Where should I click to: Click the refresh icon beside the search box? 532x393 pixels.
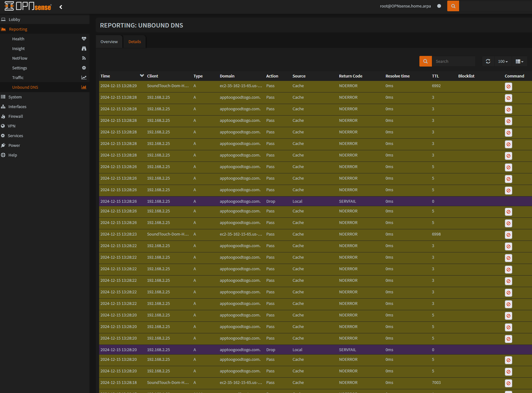488,61
